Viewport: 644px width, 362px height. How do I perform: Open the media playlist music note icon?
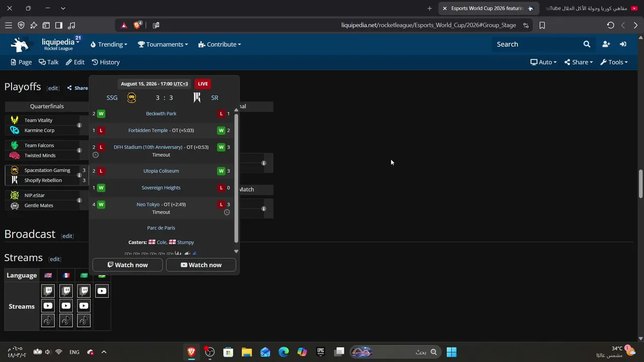point(71,25)
